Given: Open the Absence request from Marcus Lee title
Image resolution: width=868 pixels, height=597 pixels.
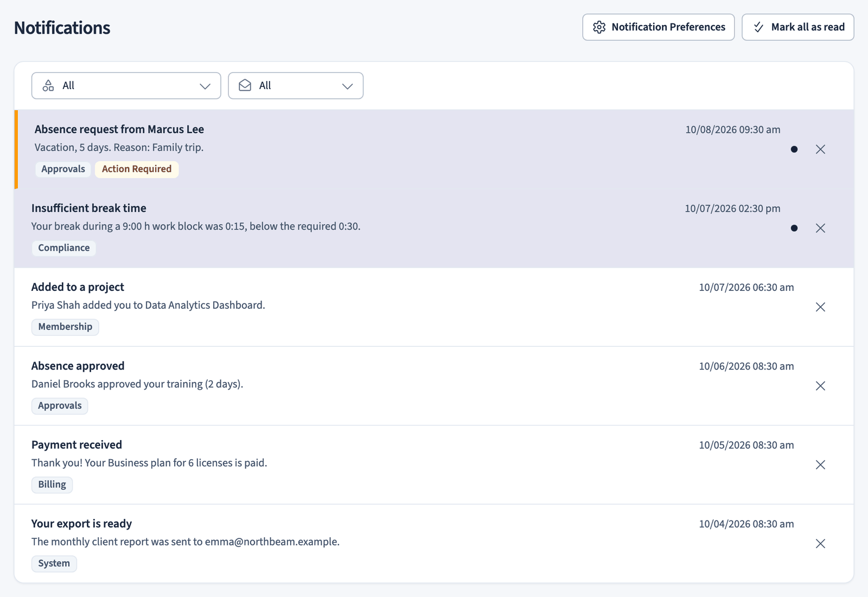Looking at the screenshot, I should (x=119, y=129).
